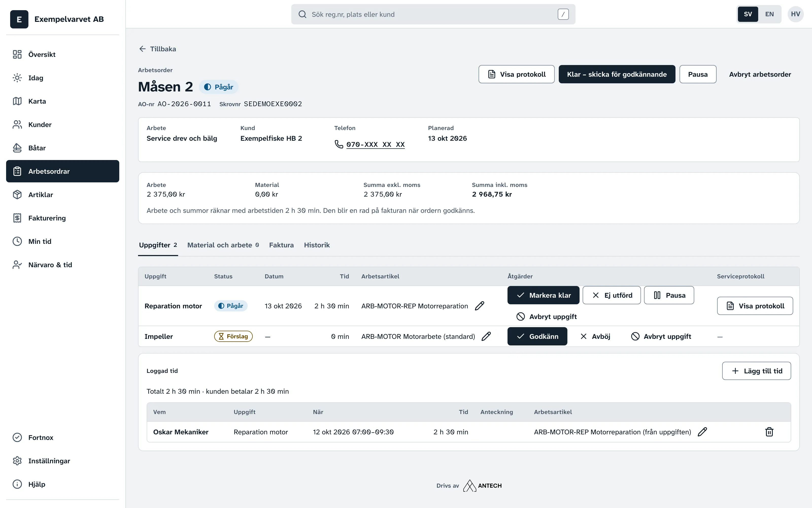The width and height of the screenshot is (812, 508).
Task: Switch to Material och arbete tab
Action: (x=223, y=245)
